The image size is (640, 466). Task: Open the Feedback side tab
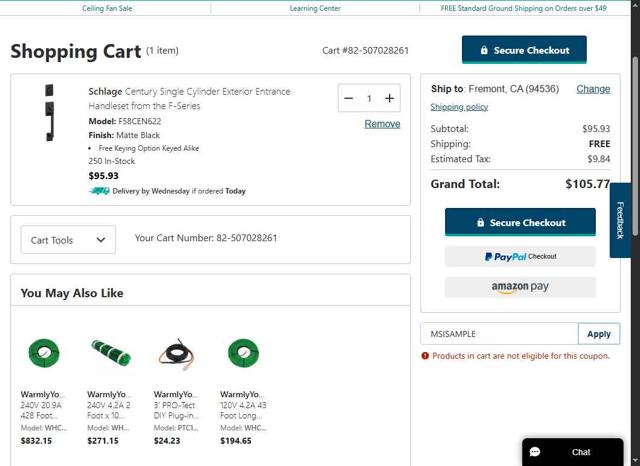click(x=620, y=220)
